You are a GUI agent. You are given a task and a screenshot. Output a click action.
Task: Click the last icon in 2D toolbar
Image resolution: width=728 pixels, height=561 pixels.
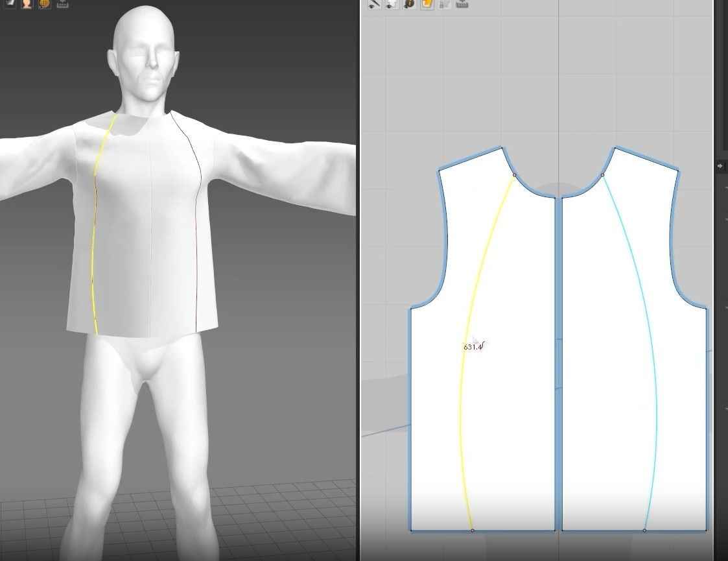click(462, 4)
